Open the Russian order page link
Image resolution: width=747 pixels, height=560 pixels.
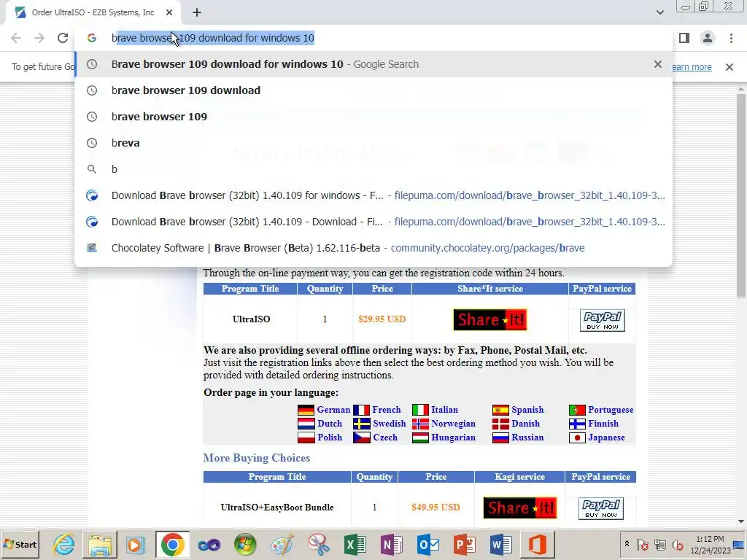click(527, 437)
